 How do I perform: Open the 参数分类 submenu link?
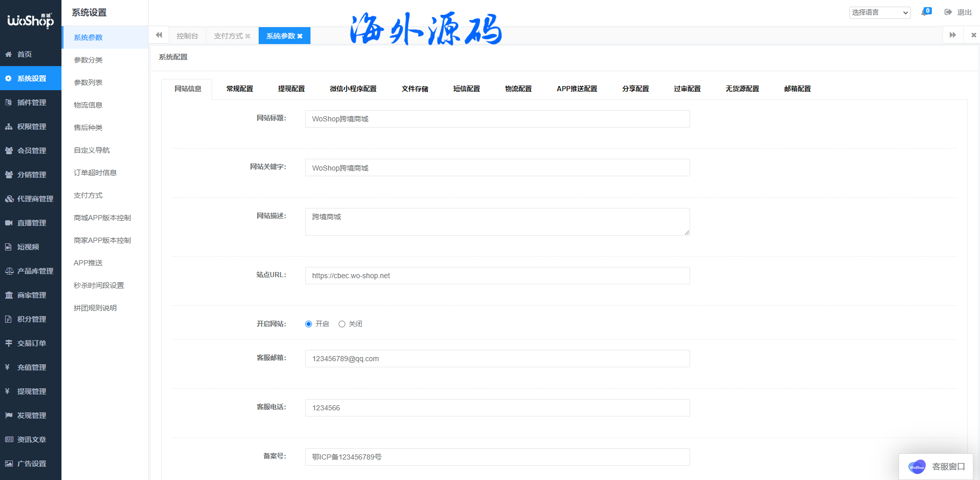tap(88, 60)
